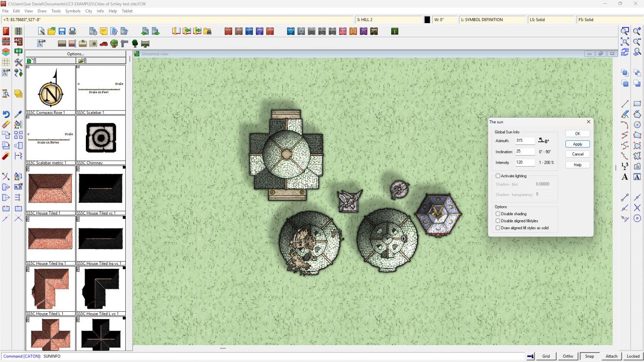The image size is (644, 362).
Task: Open the Symbols menu
Action: 73,11
